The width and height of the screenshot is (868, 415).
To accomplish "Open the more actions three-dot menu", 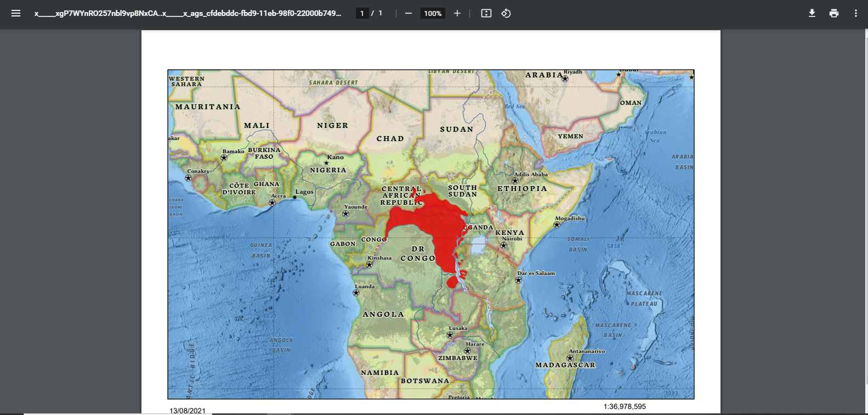I will [x=855, y=13].
